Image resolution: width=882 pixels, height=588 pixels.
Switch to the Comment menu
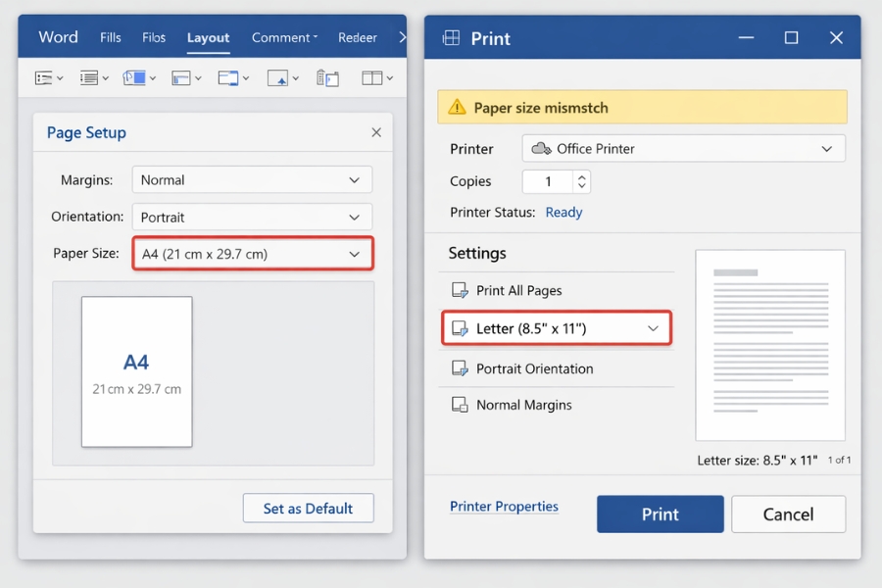tap(281, 37)
